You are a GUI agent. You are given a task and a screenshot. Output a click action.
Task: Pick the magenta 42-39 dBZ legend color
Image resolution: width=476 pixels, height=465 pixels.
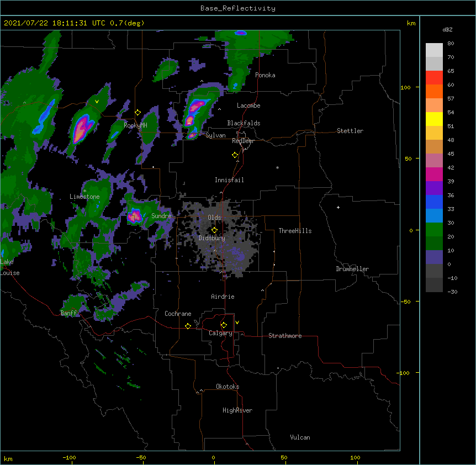click(x=434, y=174)
